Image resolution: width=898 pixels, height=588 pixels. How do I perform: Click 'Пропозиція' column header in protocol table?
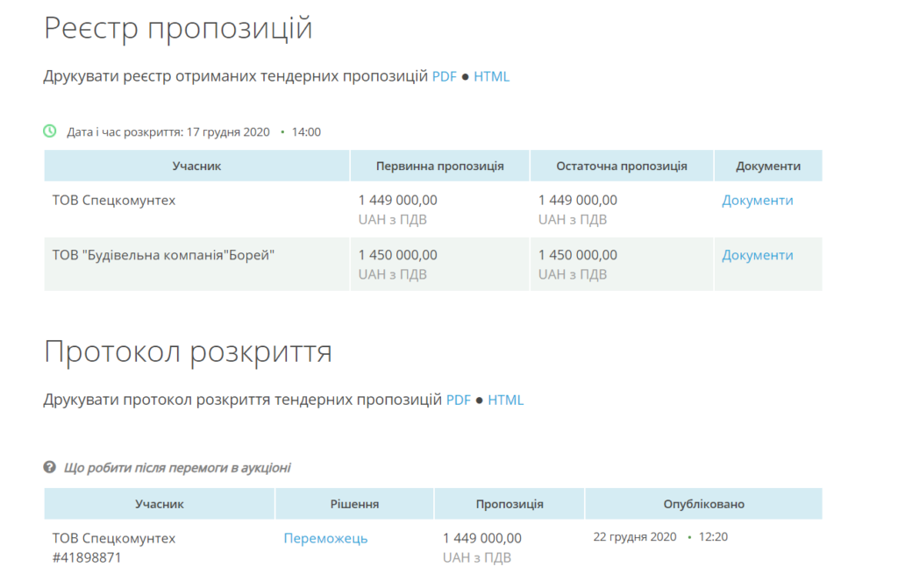click(510, 504)
